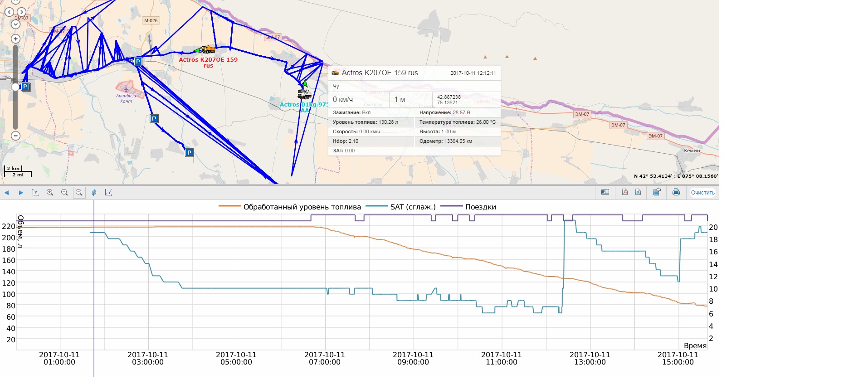Zoom in the map with plus button

15,39
